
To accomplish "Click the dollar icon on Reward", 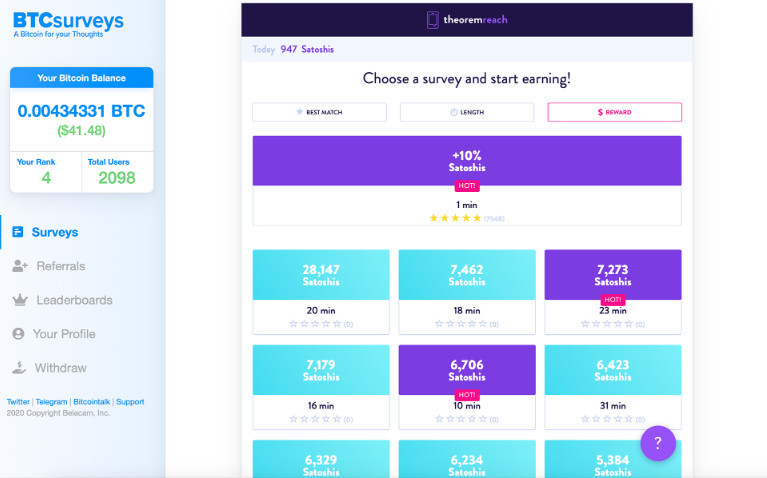I will tap(600, 112).
